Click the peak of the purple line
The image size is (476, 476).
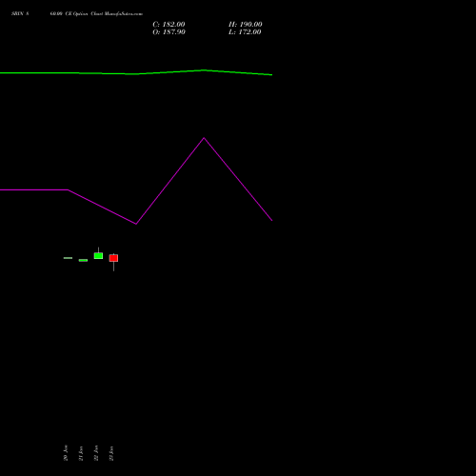[x=204, y=138]
